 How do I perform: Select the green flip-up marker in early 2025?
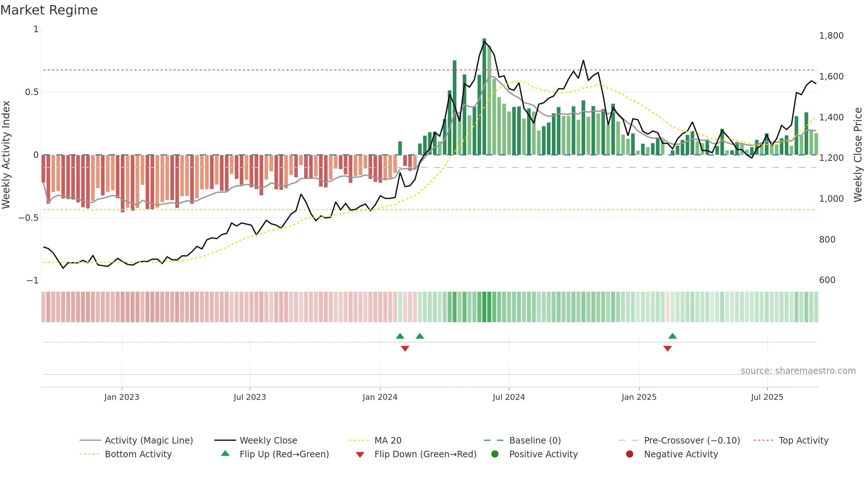673,336
